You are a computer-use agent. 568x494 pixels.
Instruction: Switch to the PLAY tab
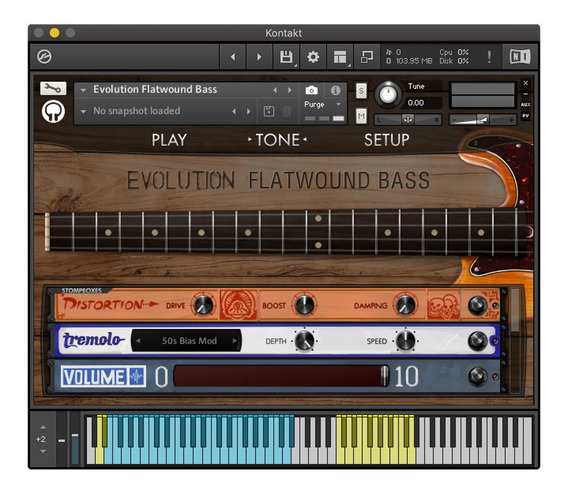[x=169, y=140]
